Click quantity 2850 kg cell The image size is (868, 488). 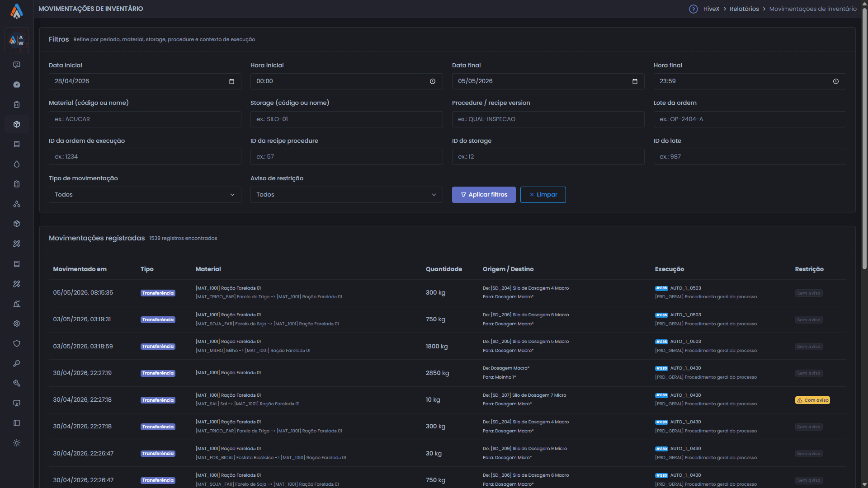(x=437, y=373)
